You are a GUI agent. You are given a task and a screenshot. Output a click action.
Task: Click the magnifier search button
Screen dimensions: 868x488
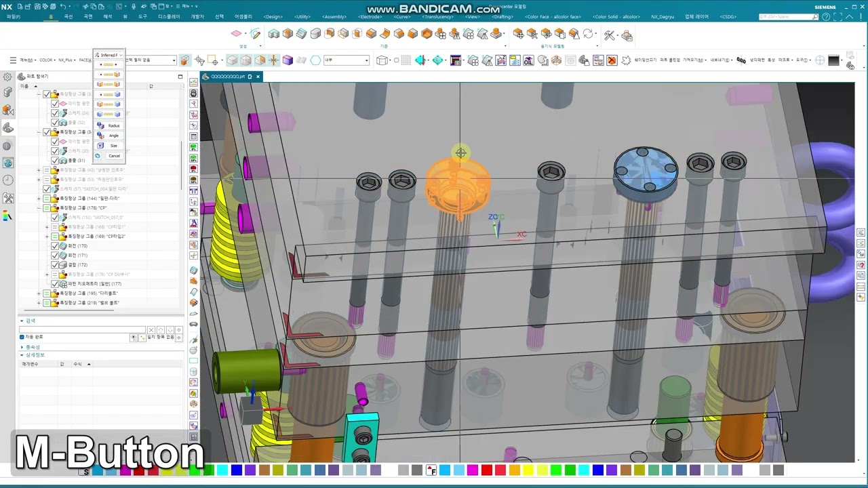816,17
